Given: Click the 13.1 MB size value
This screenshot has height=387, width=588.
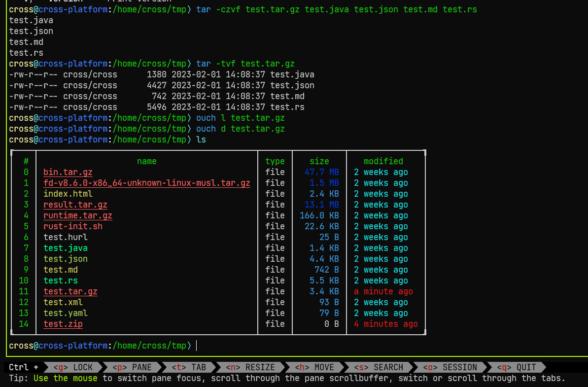Looking at the screenshot, I should point(322,205).
